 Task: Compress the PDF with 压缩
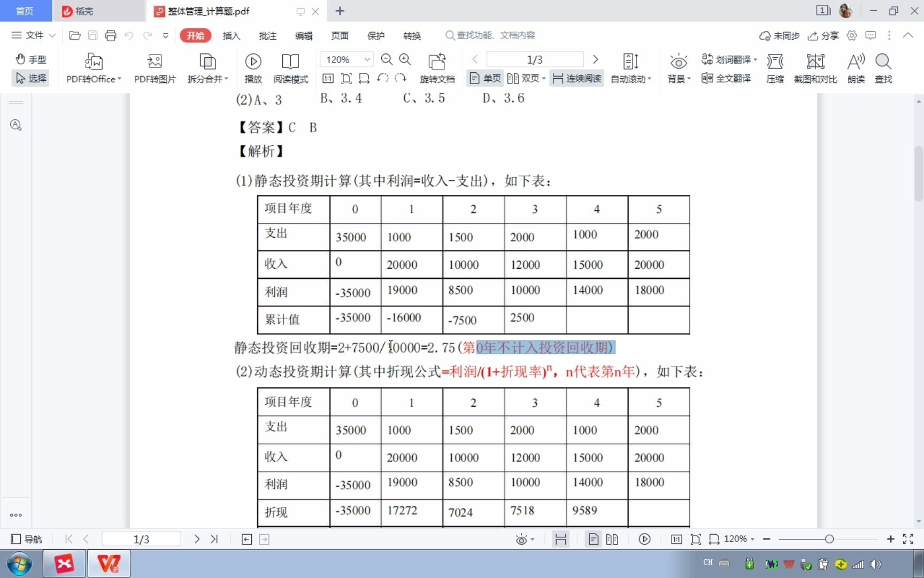(x=775, y=68)
